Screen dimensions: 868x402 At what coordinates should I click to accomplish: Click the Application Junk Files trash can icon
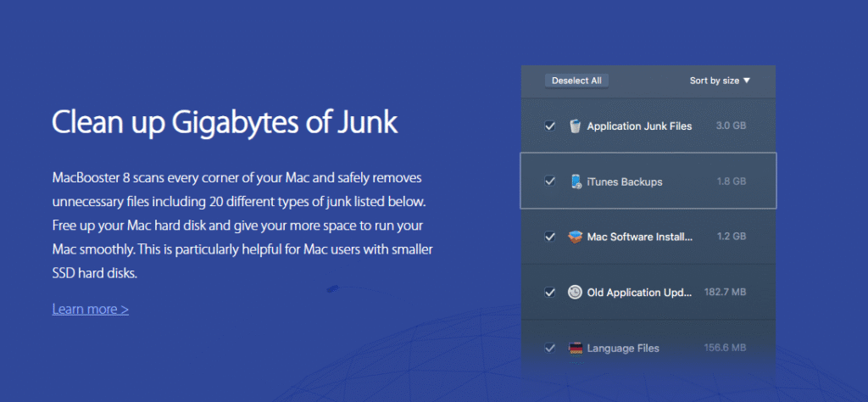[x=576, y=126]
